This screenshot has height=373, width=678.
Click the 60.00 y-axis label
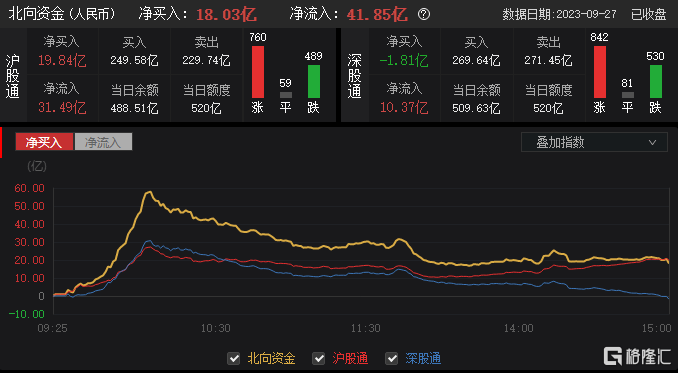29,188
